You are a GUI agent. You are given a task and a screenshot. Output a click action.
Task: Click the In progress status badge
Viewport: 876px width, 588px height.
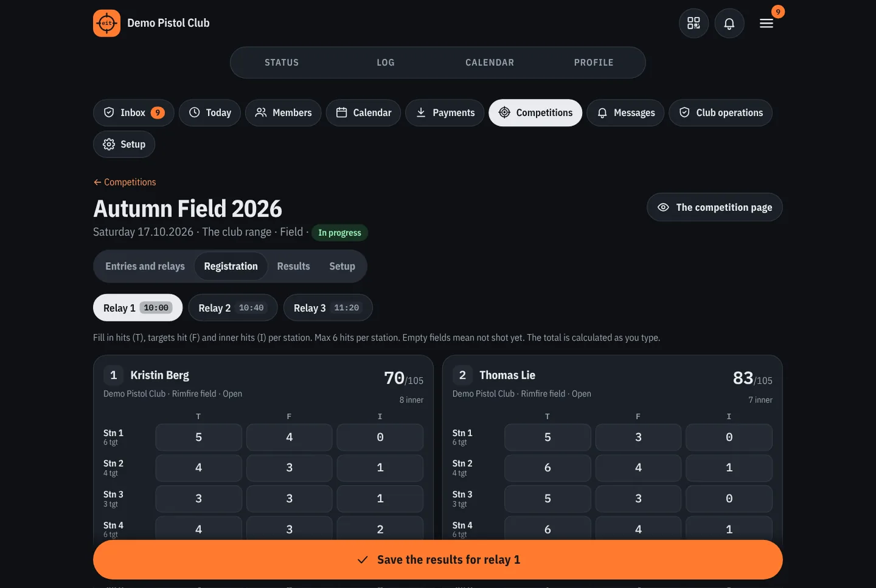pos(339,233)
